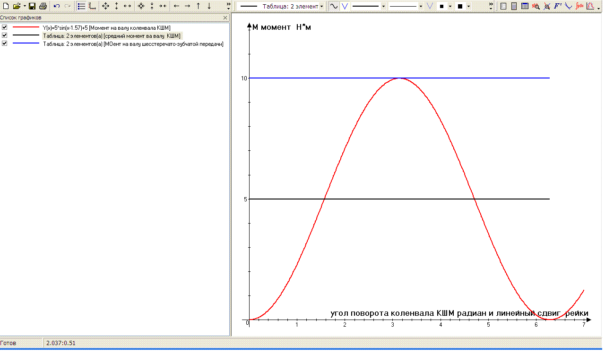This screenshot has width=605, height=364.
Task: Uncheck the средний момент graph checkbox
Action: [5, 35]
